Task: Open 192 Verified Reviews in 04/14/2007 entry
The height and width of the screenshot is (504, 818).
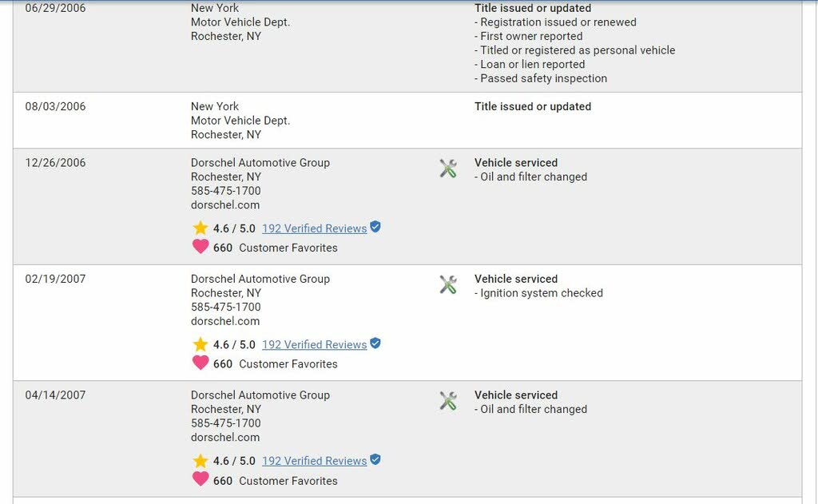Action: 314,461
